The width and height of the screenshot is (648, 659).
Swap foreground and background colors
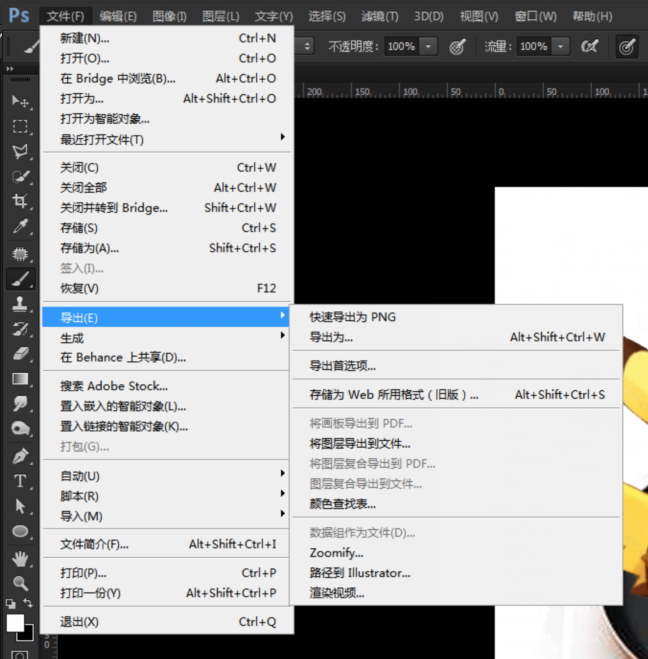pos(28,603)
